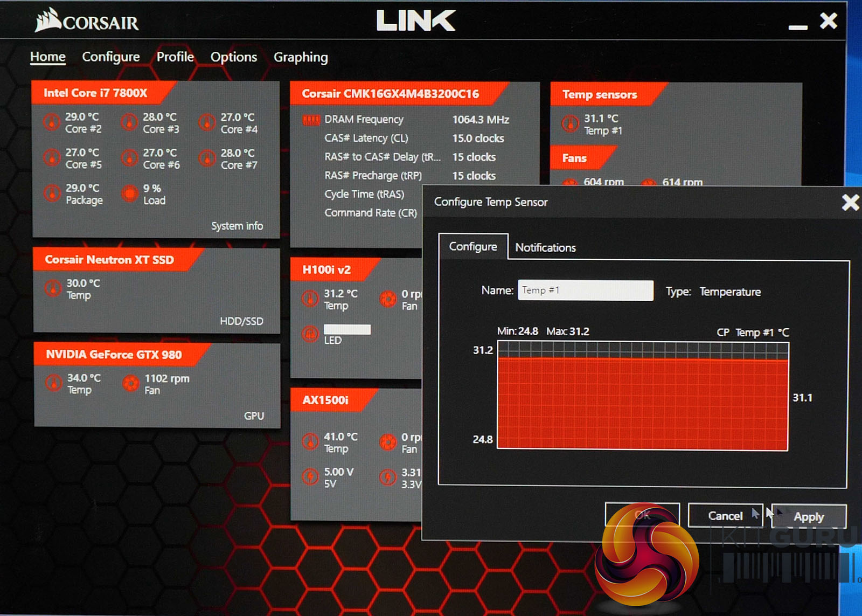Screen dimensions: 862x616
Task: Minimize the Corsair Link window
Action: click(x=798, y=27)
